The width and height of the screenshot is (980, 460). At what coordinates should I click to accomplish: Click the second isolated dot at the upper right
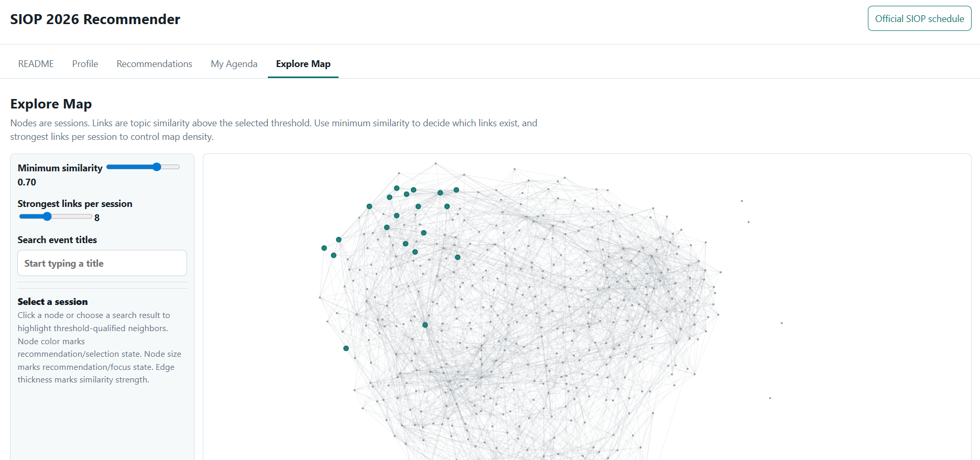point(748,222)
